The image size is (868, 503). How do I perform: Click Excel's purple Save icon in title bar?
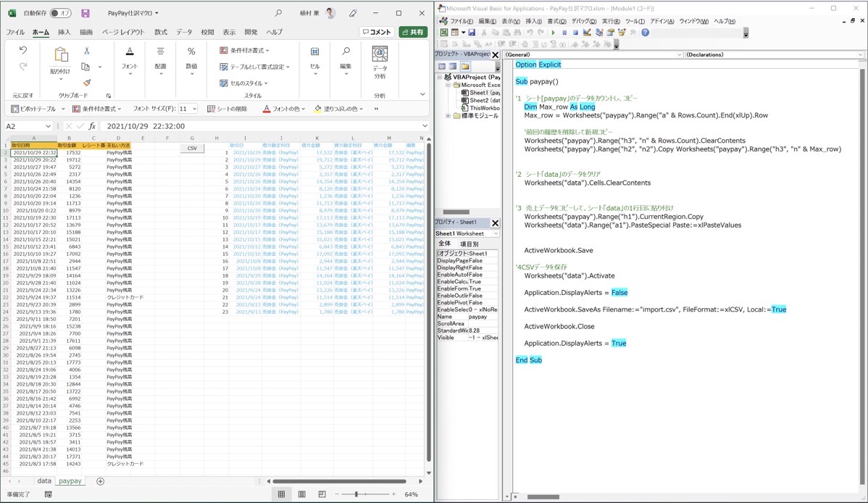tap(85, 13)
